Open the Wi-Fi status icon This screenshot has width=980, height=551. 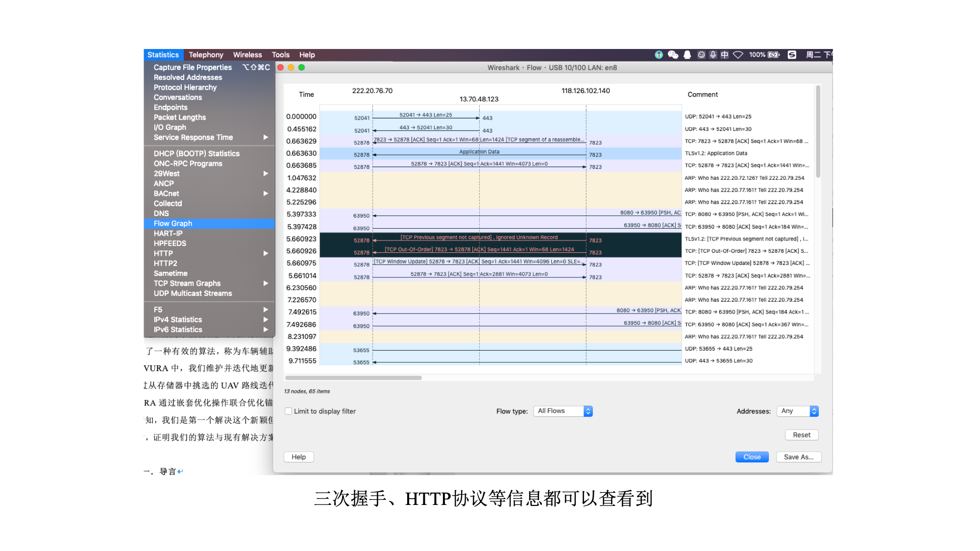click(738, 55)
